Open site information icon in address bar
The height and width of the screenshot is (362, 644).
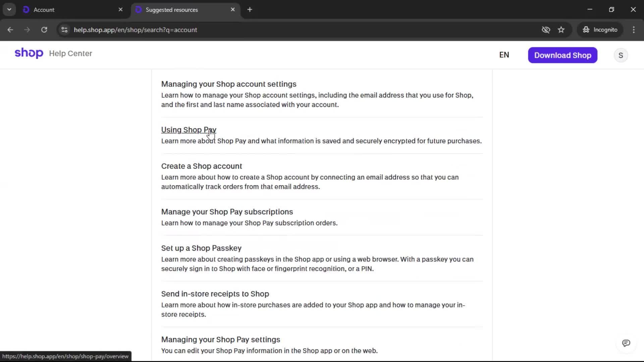point(64,30)
